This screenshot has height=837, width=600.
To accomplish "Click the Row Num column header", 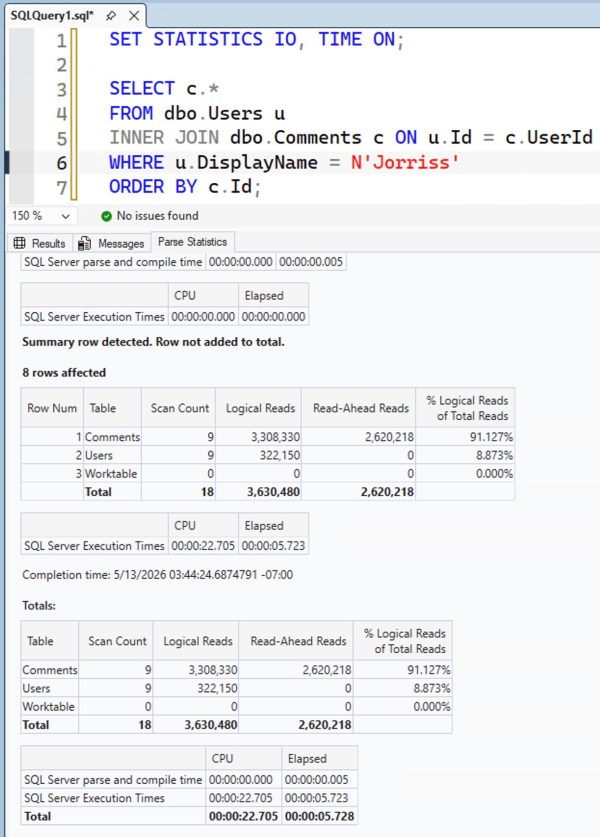I will tap(52, 408).
